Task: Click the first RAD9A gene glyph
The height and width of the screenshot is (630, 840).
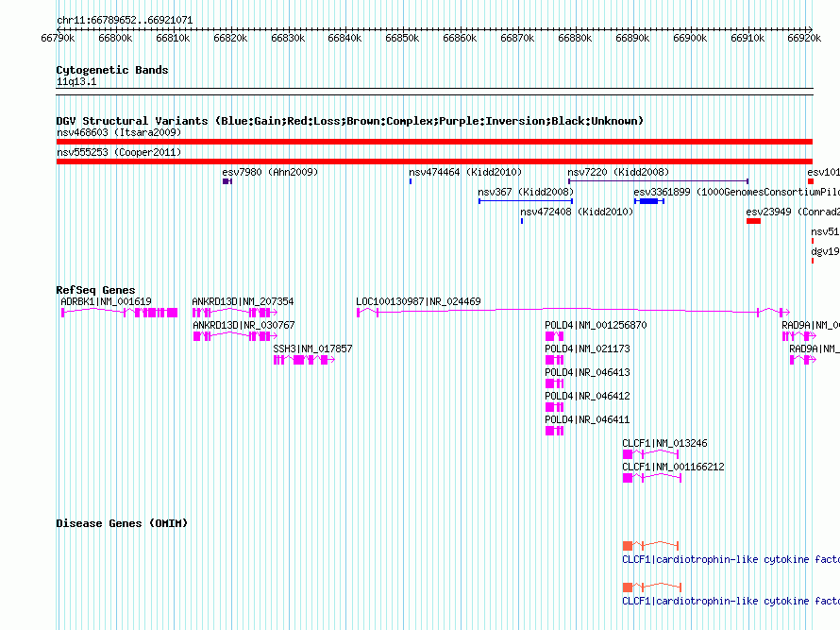Action: click(799, 336)
